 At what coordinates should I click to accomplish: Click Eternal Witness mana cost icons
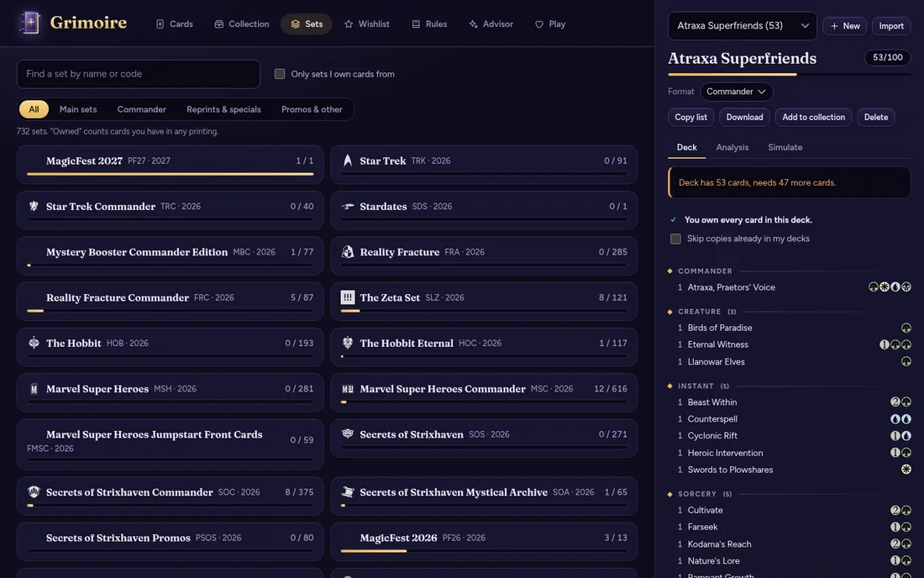coord(895,344)
